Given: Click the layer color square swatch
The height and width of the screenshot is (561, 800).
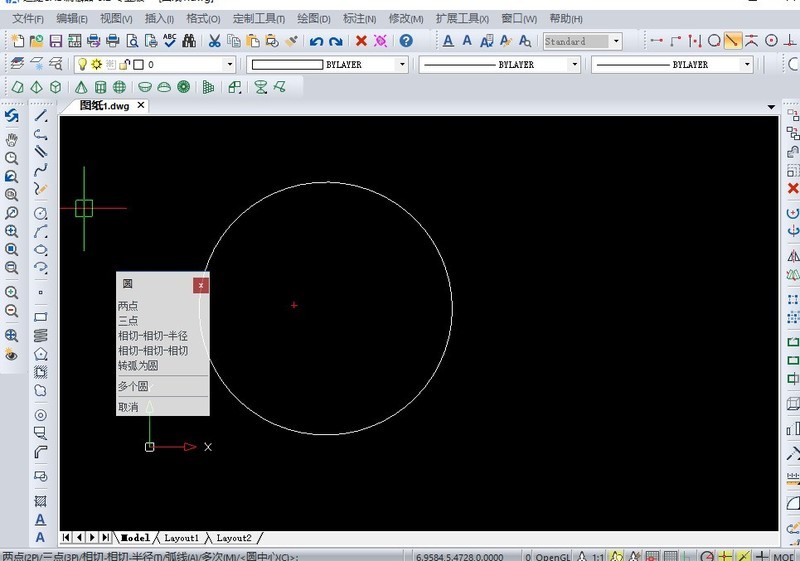Looking at the screenshot, I should click(x=138, y=64).
